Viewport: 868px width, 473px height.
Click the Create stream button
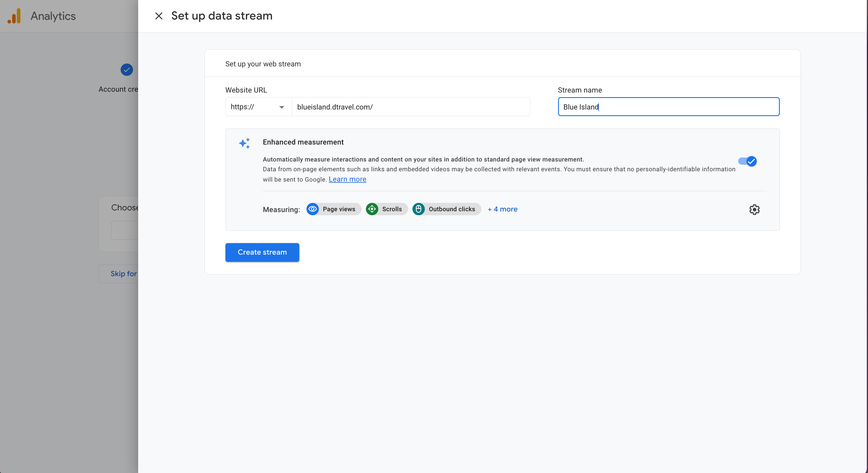[262, 252]
